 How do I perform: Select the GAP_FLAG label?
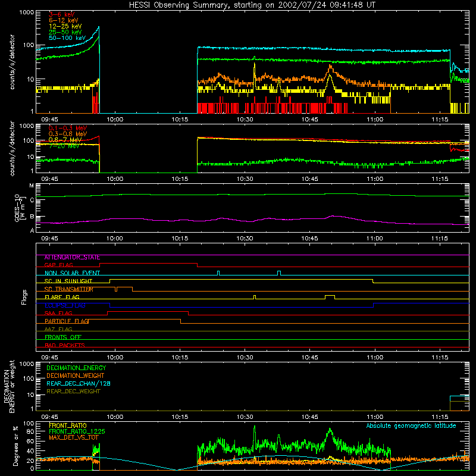pyautogui.click(x=58, y=265)
